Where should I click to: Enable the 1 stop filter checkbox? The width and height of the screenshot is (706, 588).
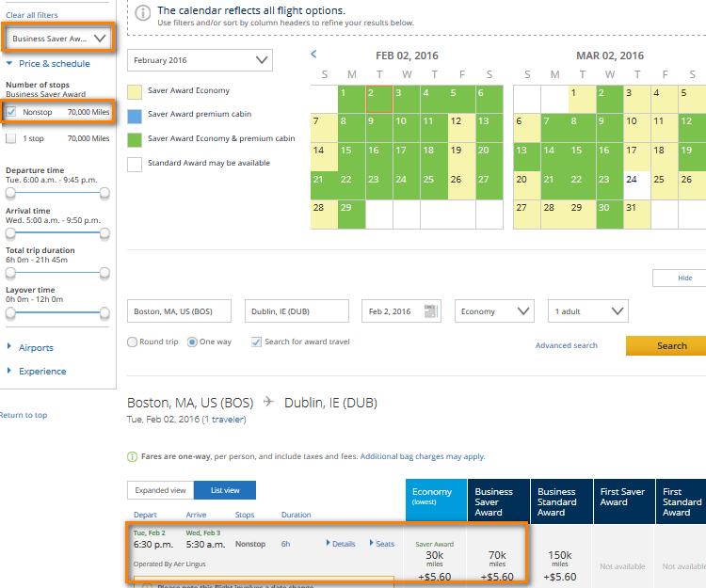(x=11, y=138)
